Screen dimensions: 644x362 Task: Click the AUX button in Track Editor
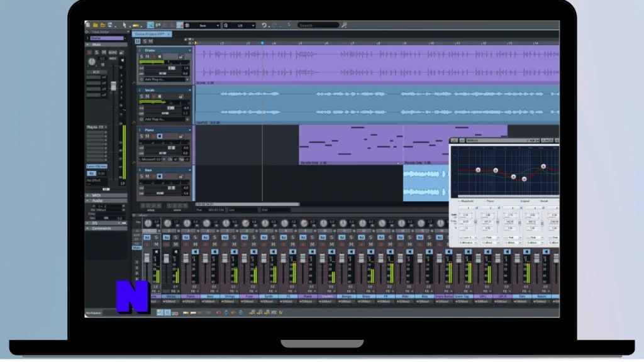pyautogui.click(x=96, y=72)
